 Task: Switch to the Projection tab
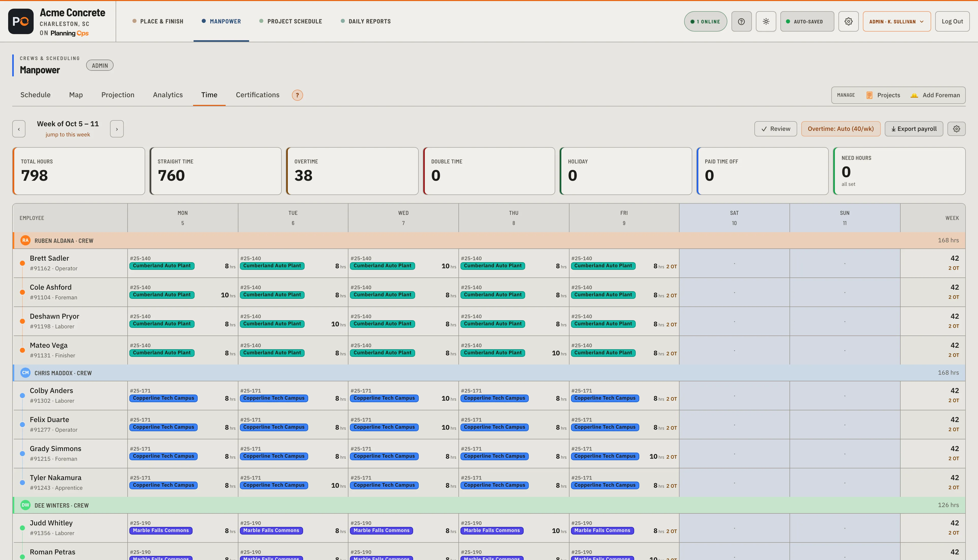point(118,95)
